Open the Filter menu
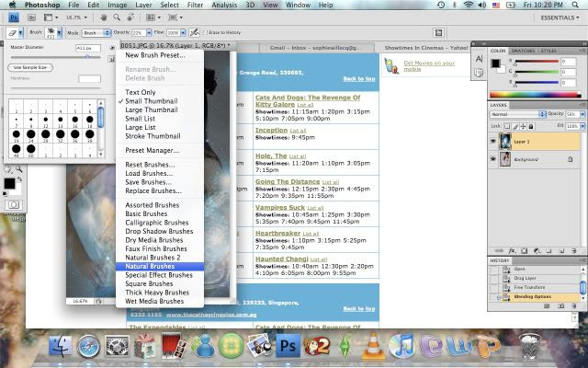The height and width of the screenshot is (368, 588). tap(195, 5)
